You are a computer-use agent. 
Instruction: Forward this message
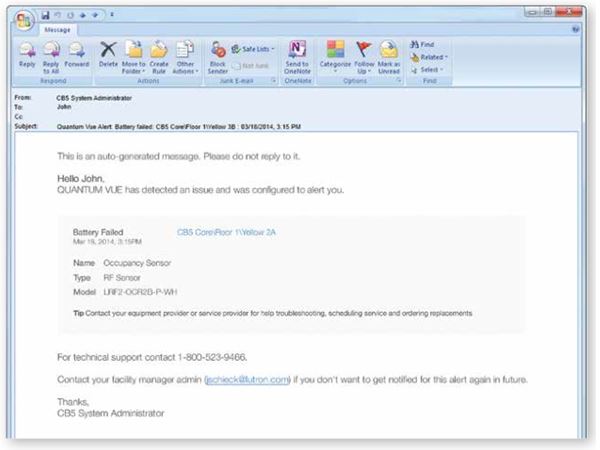[x=77, y=57]
